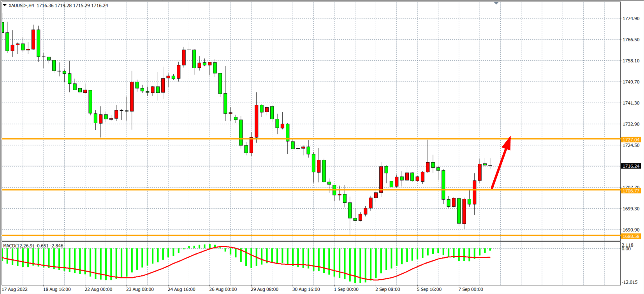
Task: Click the 1 Sep 00:00 time label
Action: 346,289
